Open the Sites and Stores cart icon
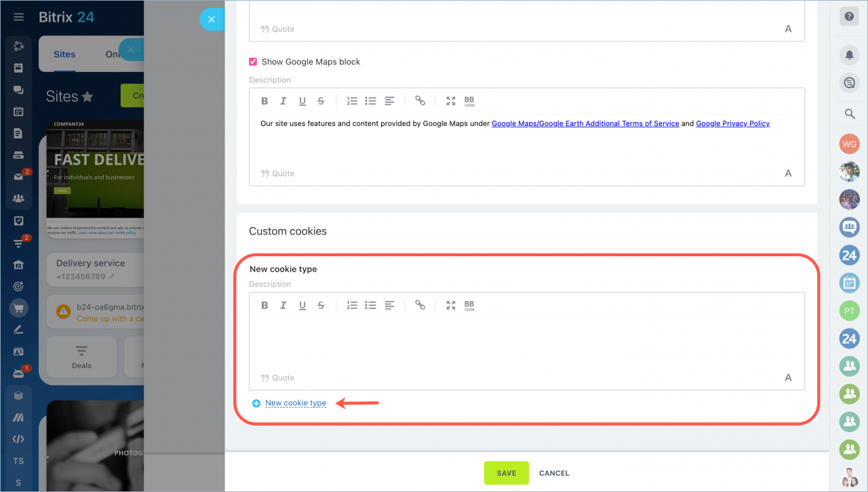The image size is (868, 492). (x=18, y=308)
